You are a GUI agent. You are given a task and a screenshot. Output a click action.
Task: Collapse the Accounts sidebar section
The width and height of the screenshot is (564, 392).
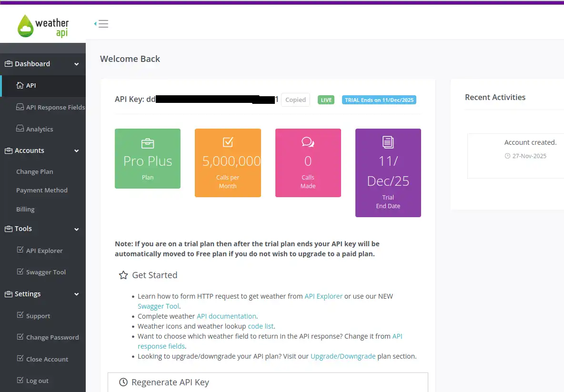[x=77, y=151]
